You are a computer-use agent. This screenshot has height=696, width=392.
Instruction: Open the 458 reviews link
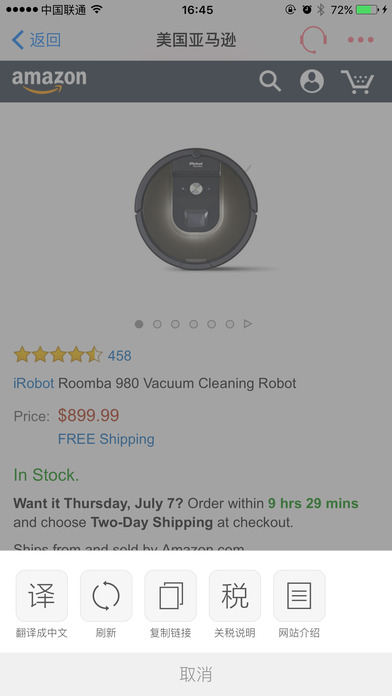119,356
